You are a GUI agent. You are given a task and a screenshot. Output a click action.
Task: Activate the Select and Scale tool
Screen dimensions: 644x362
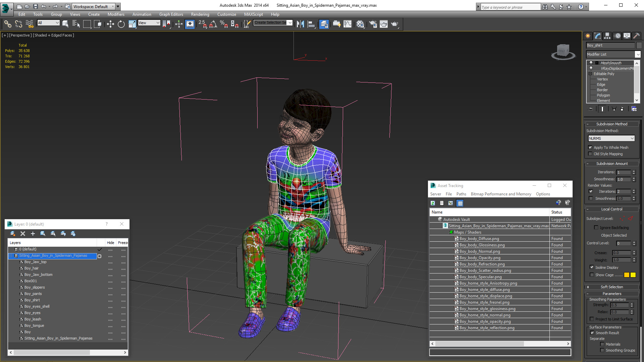[x=132, y=24]
